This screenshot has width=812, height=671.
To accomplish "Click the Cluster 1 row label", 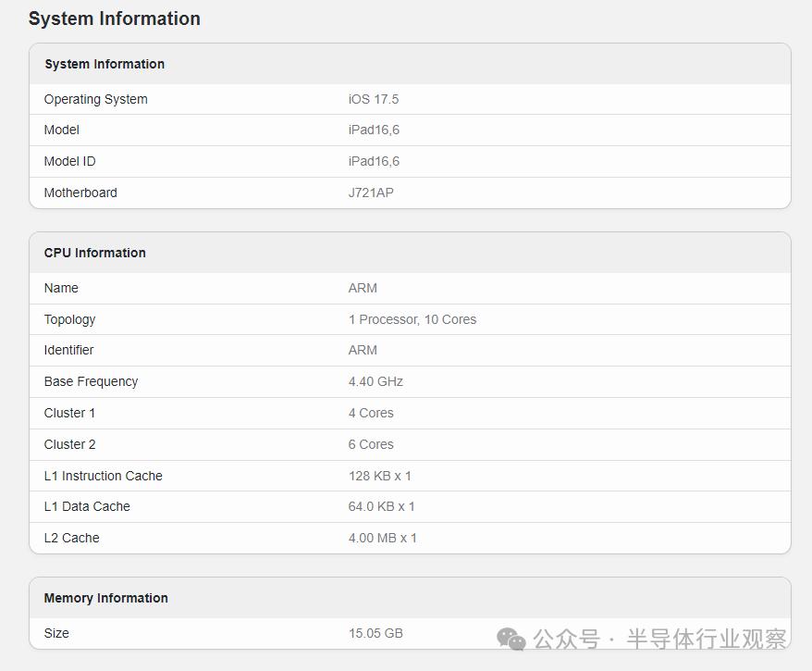I will point(70,413).
